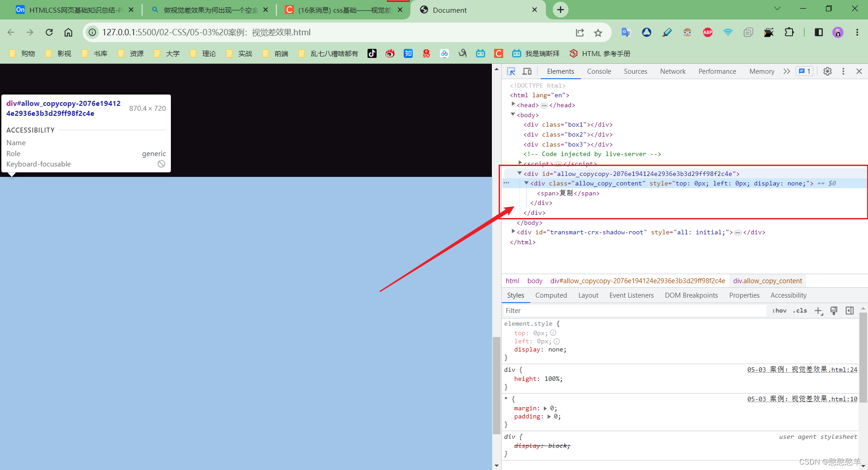Open the HTML 参考手册 bookmark
This screenshot has height=470, width=868.
[600, 53]
